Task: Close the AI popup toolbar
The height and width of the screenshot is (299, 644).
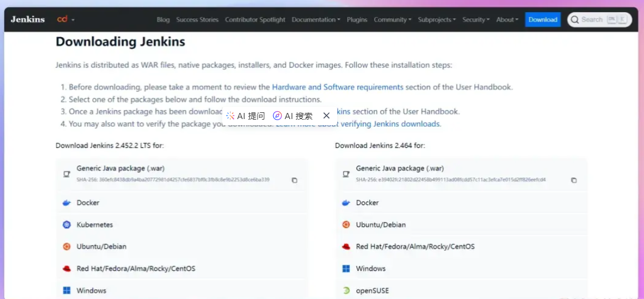Action: (x=327, y=116)
